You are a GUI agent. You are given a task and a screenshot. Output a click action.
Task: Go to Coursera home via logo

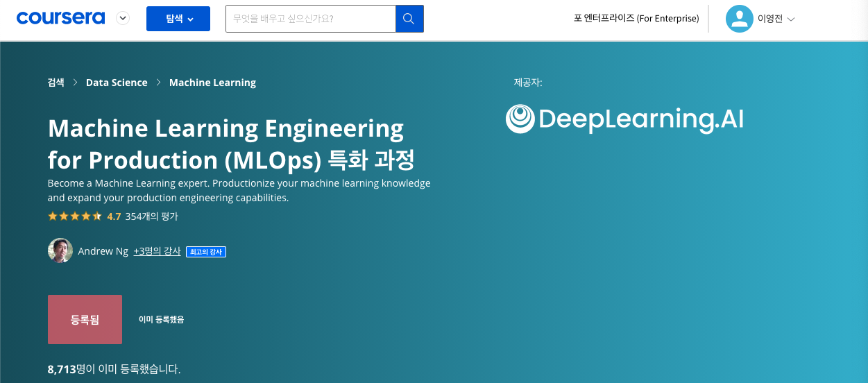coord(60,18)
